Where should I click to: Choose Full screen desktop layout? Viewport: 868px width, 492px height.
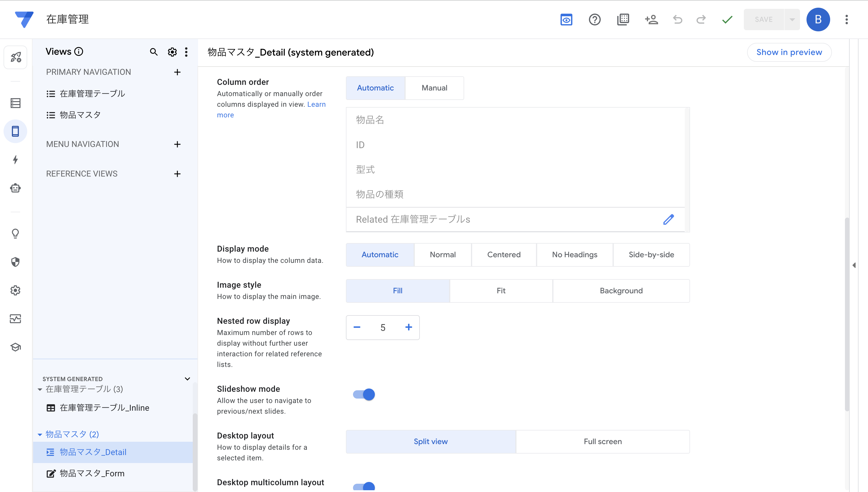point(603,442)
